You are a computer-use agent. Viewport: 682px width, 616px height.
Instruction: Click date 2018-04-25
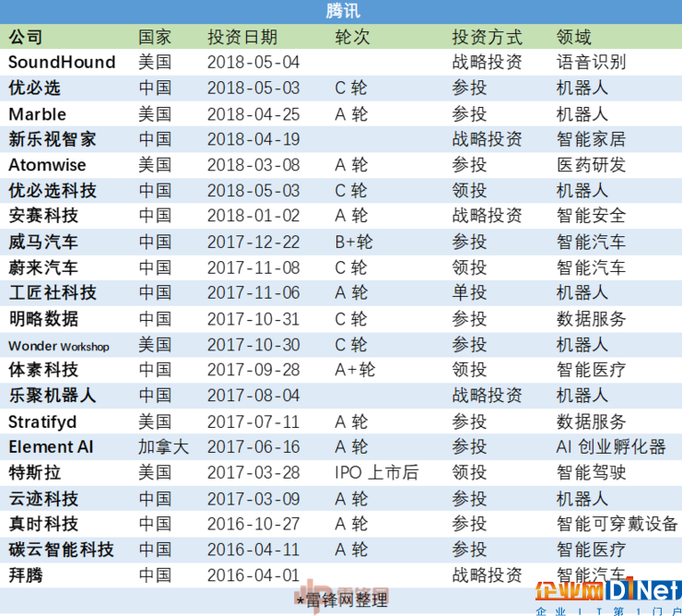pyautogui.click(x=253, y=114)
